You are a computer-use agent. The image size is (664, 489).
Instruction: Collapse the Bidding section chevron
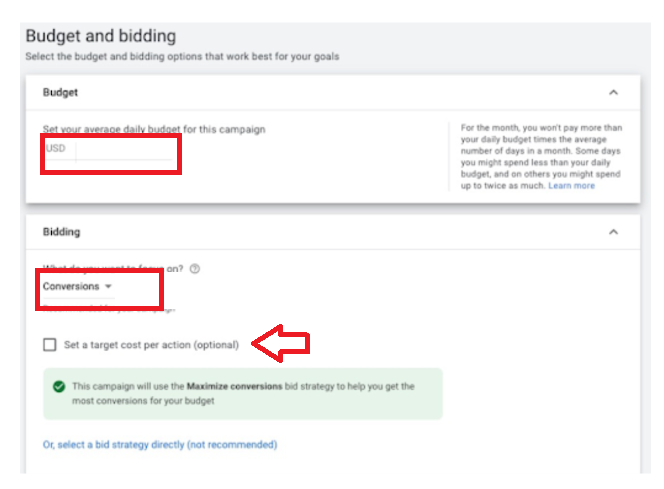click(613, 232)
